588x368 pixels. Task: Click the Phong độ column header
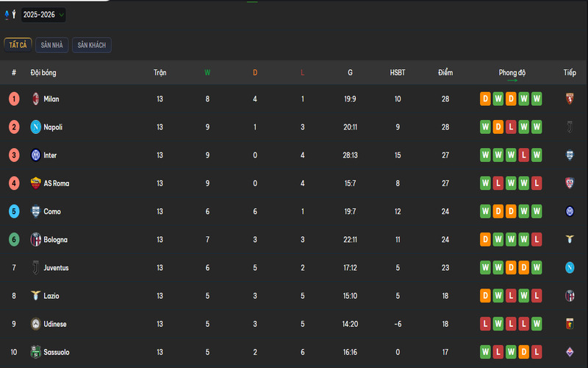tap(512, 73)
